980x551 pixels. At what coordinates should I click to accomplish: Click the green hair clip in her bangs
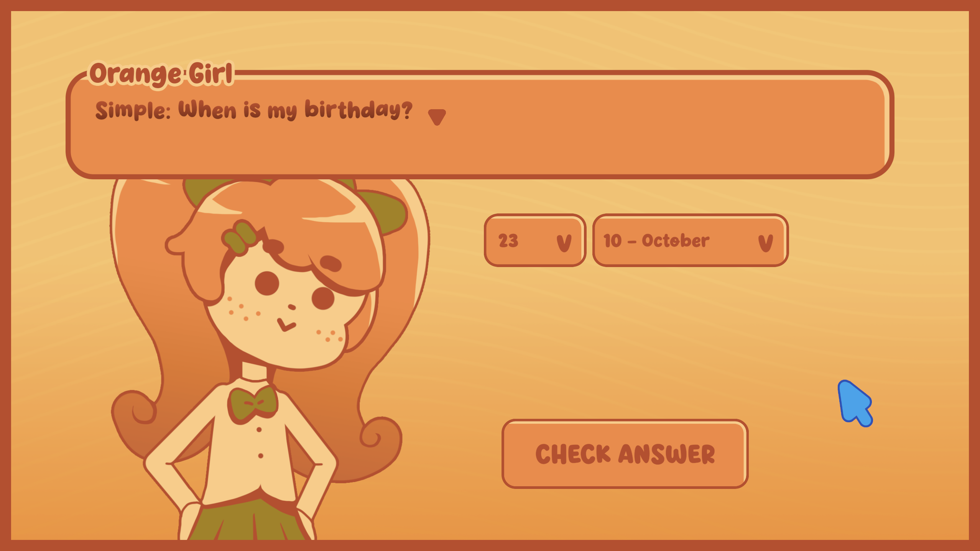(239, 237)
